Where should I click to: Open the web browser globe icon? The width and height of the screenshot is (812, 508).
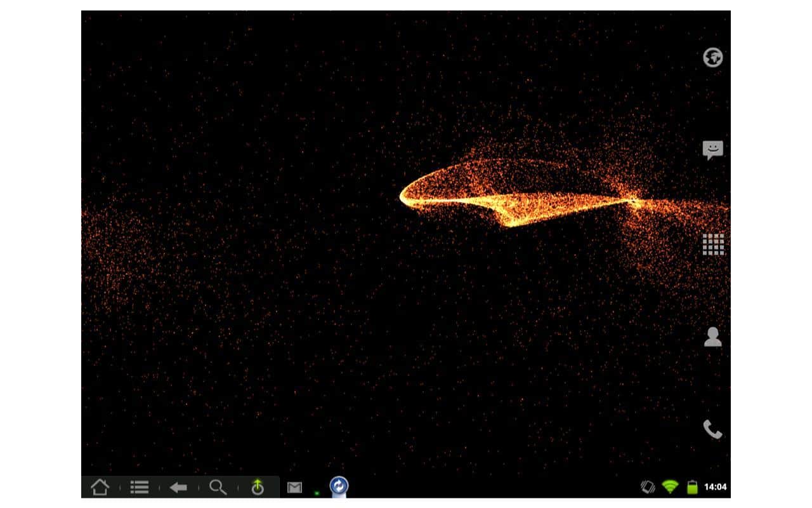[x=713, y=58]
